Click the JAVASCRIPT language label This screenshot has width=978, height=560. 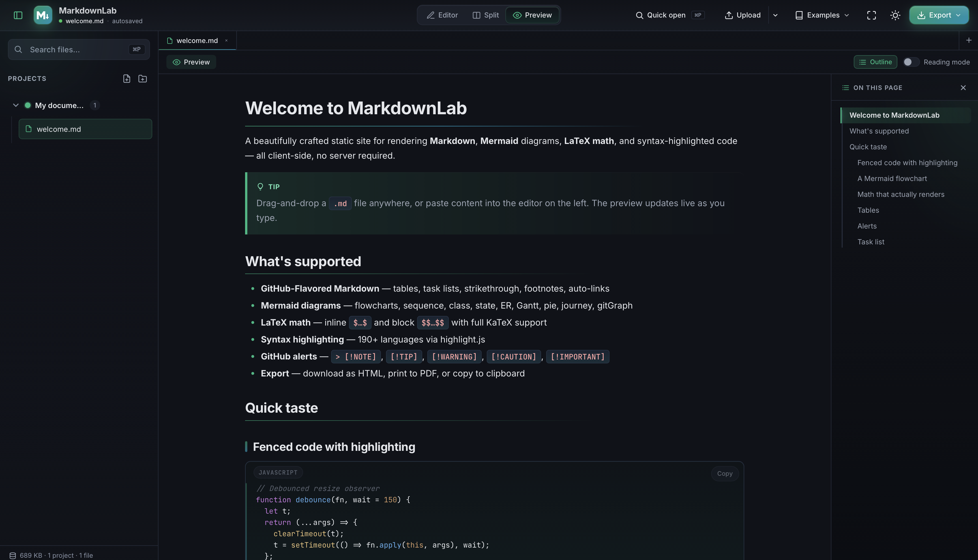click(x=278, y=472)
